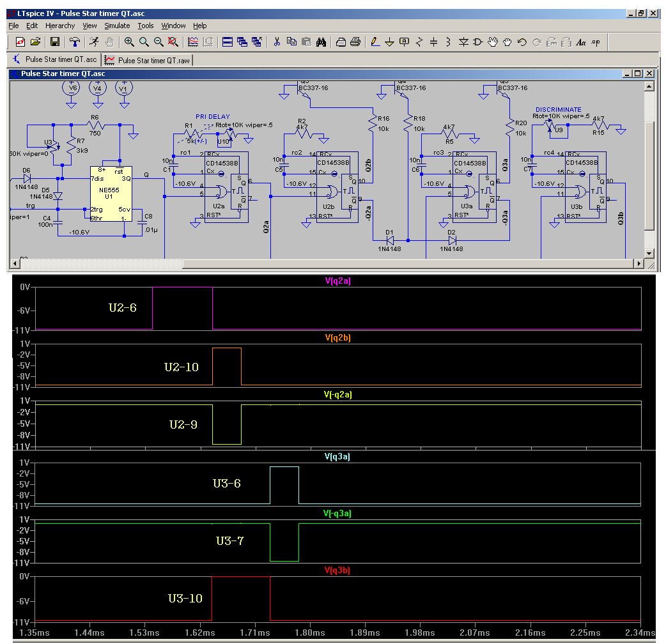This screenshot has width=666, height=644.
Task: Click the Zoom to Fit icon
Action: pos(173,42)
